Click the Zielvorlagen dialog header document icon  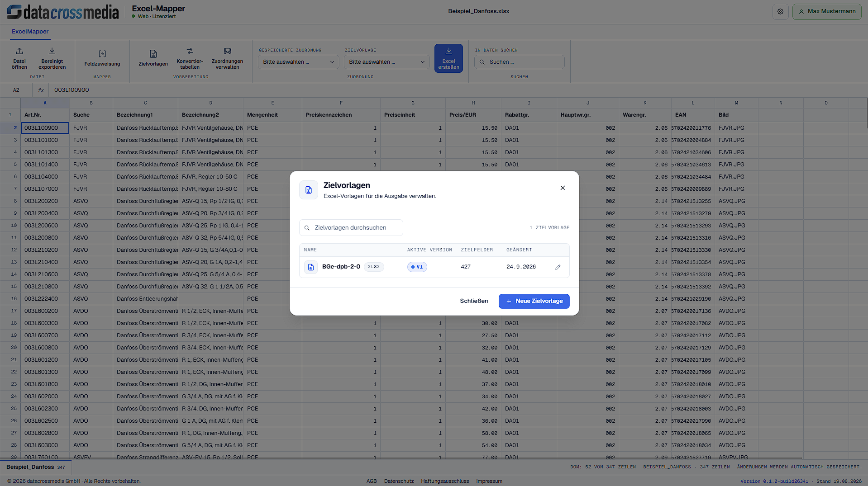tap(309, 190)
